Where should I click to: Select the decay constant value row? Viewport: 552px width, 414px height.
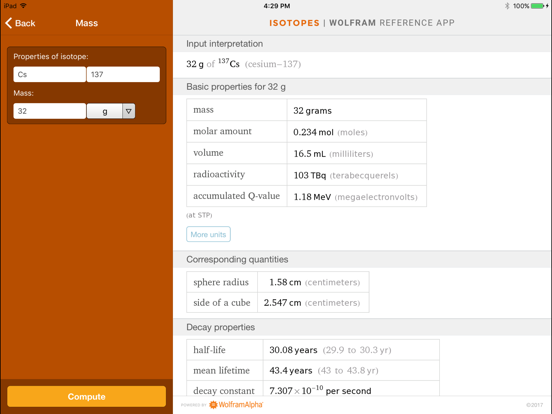(x=320, y=390)
